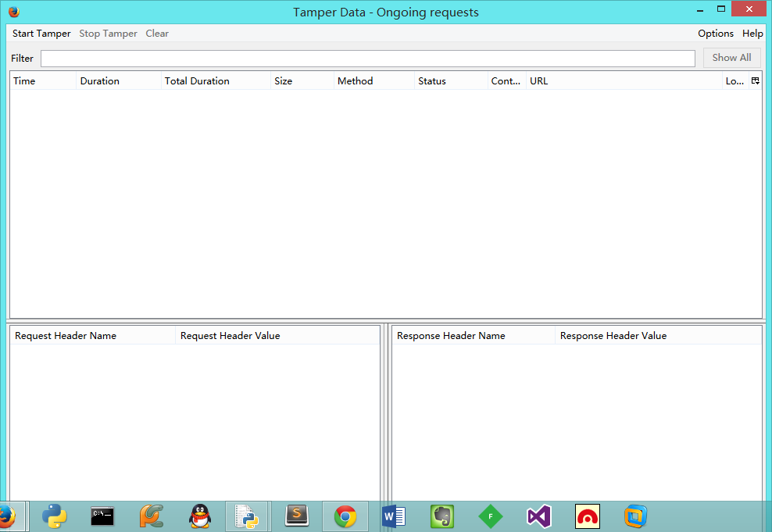
Task: Sort by the Cont... column header
Action: point(506,80)
